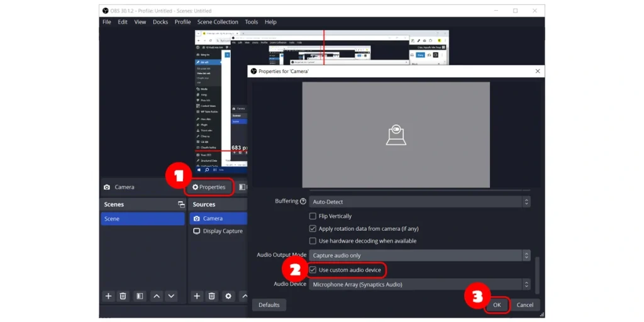Screen dimensions: 644x322
Task: Uncheck Apply rotation data from camera
Action: tap(313, 229)
